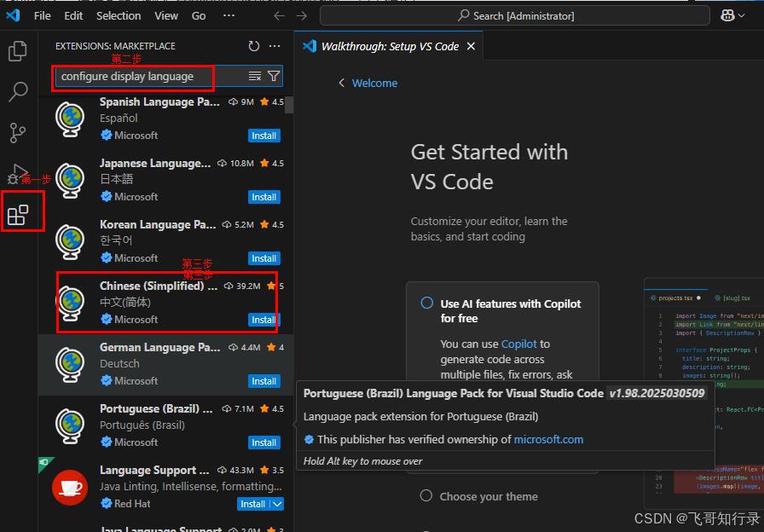The height and width of the screenshot is (532, 764).
Task: Clear extensions search results
Action: 255,76
